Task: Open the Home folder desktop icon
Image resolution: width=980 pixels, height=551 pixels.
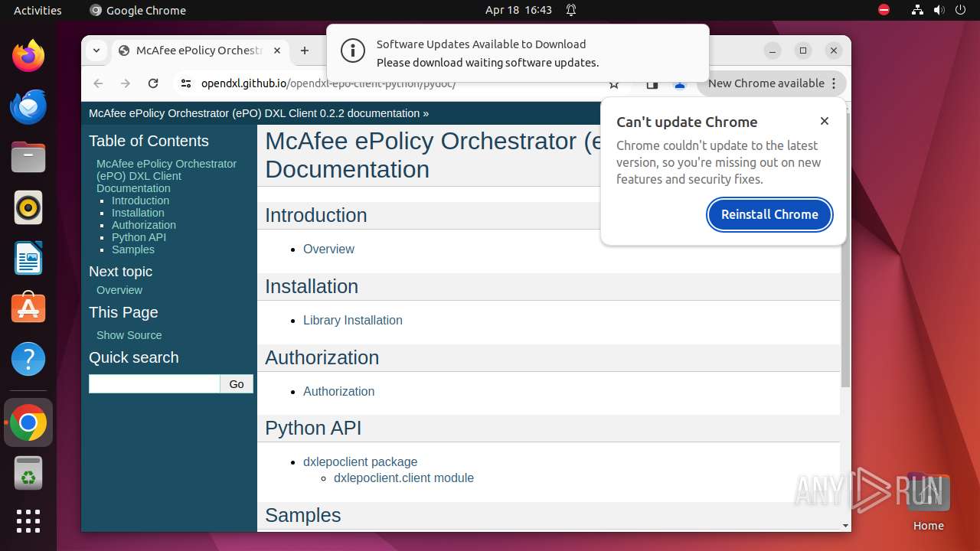Action: (x=928, y=501)
